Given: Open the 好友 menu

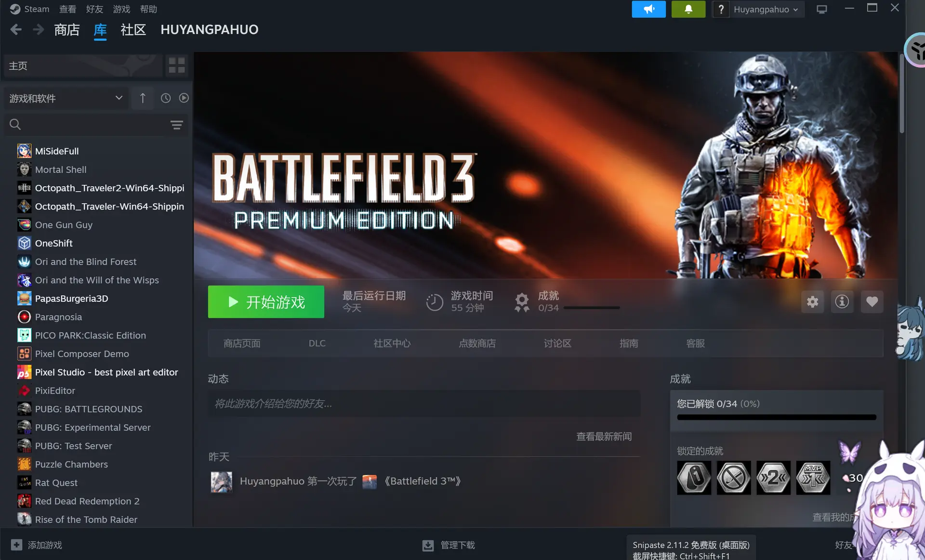Looking at the screenshot, I should tap(94, 9).
